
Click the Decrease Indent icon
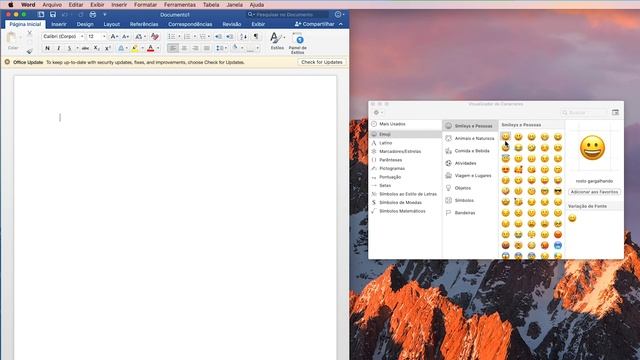pos(218,36)
